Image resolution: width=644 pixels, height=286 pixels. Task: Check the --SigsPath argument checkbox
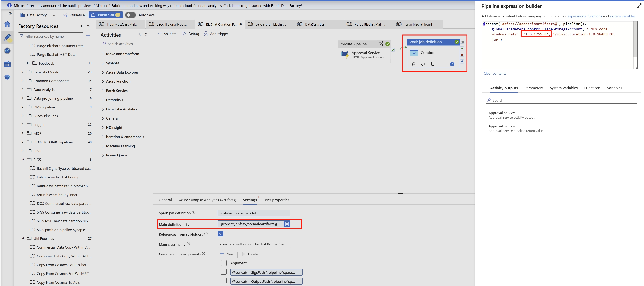224,272
